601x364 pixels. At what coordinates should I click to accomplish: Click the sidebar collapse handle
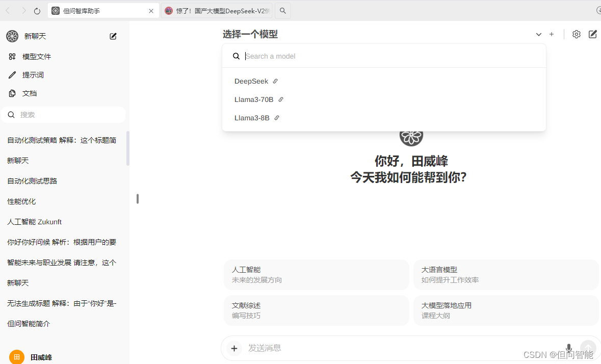point(138,199)
